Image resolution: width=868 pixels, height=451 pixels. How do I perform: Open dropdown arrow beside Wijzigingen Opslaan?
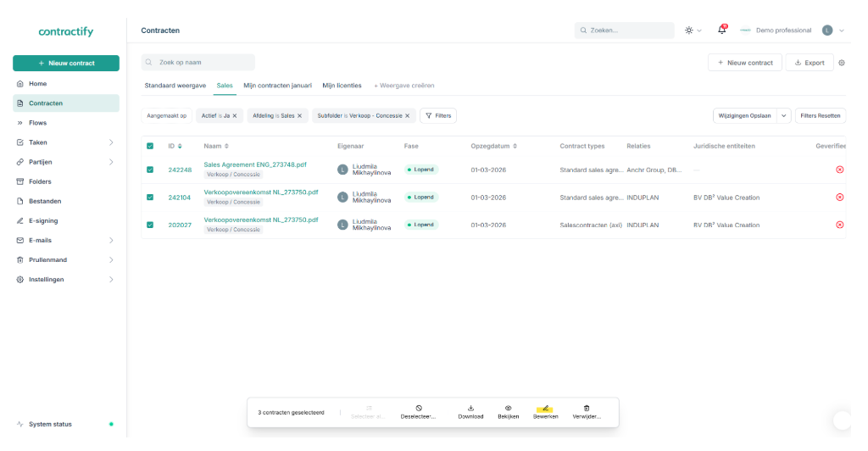click(783, 115)
